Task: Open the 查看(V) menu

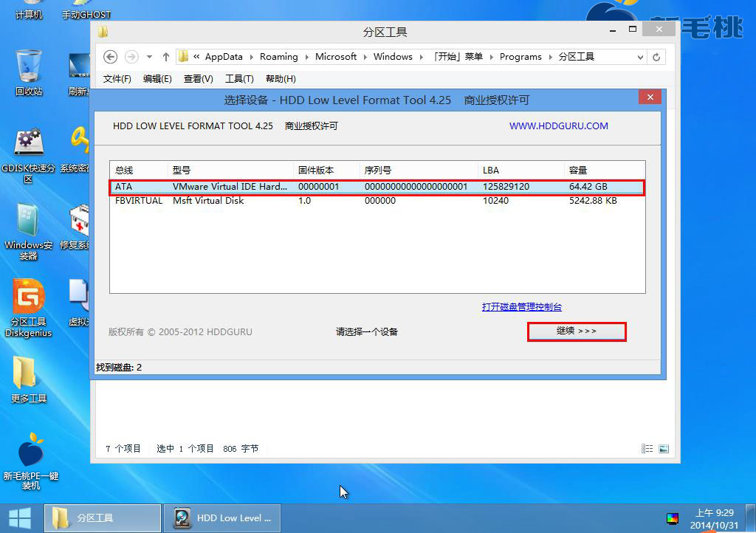Action: (198, 78)
